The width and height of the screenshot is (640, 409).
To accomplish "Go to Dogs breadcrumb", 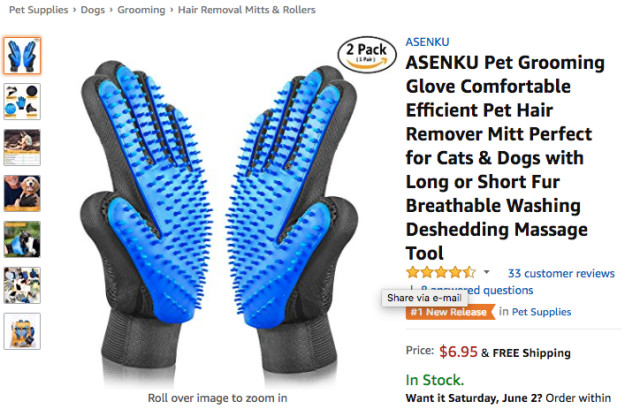I will (93, 10).
